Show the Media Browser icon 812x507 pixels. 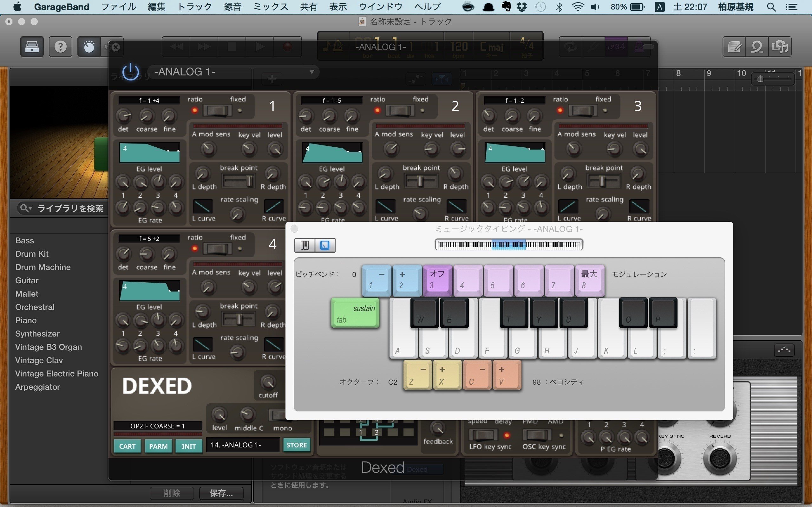point(780,47)
